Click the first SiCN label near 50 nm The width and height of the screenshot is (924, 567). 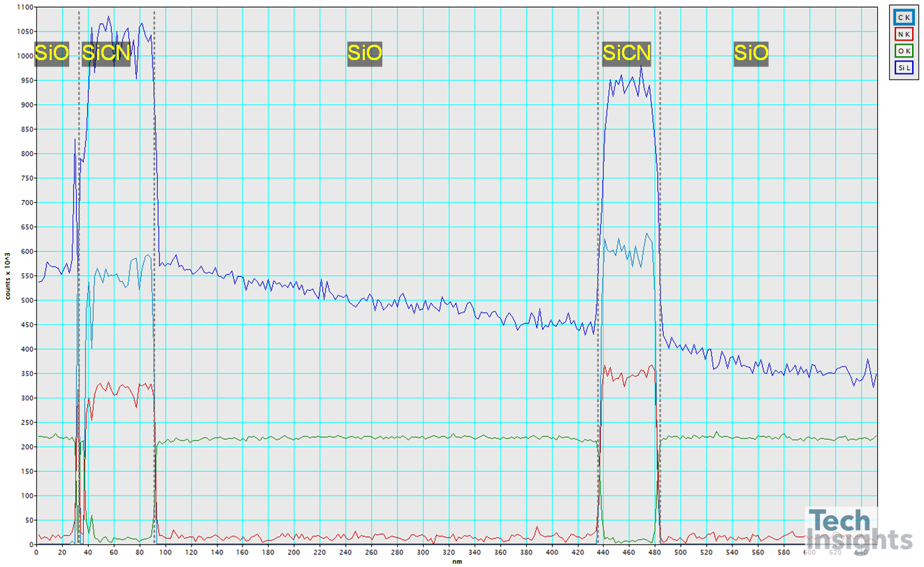106,53
